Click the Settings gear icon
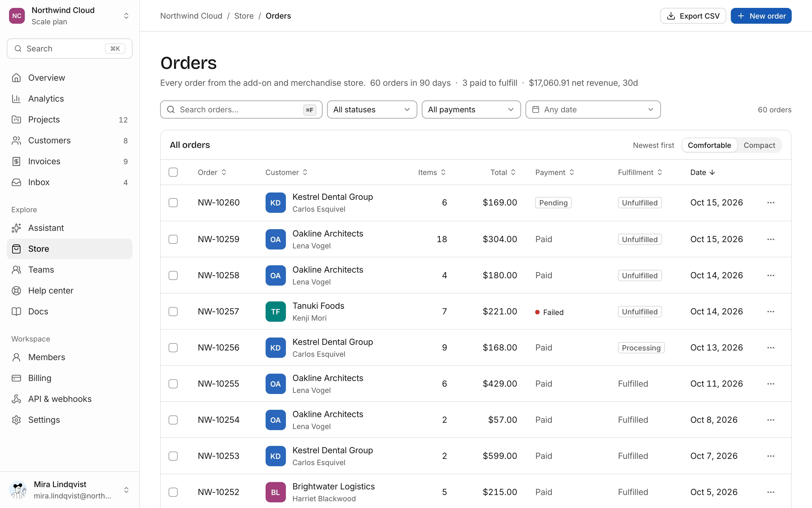This screenshot has width=812, height=508. [x=16, y=420]
